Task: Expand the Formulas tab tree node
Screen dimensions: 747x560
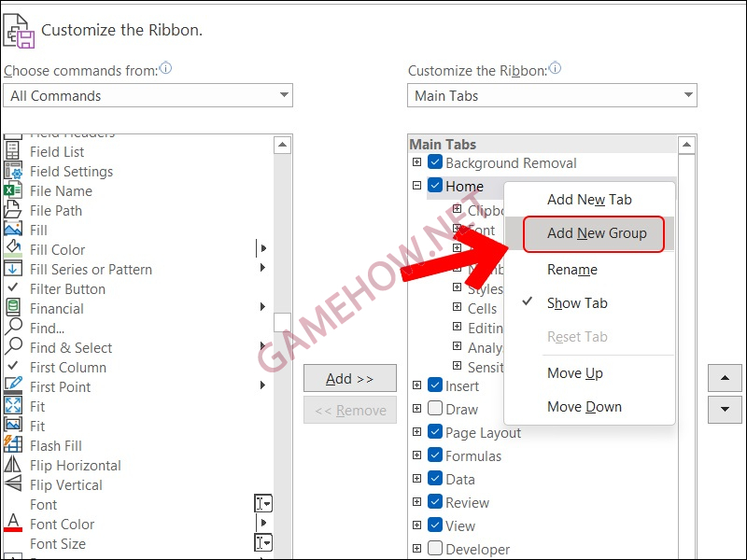Action: [x=416, y=455]
